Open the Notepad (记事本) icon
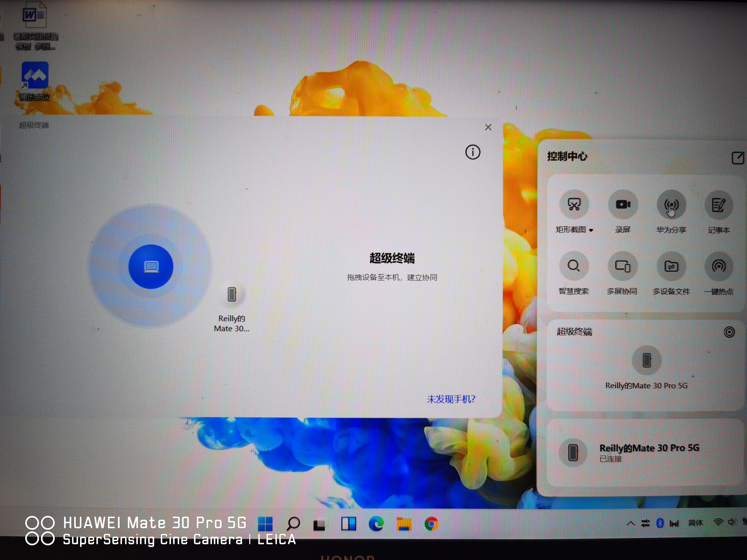The width and height of the screenshot is (747, 560). (x=719, y=204)
